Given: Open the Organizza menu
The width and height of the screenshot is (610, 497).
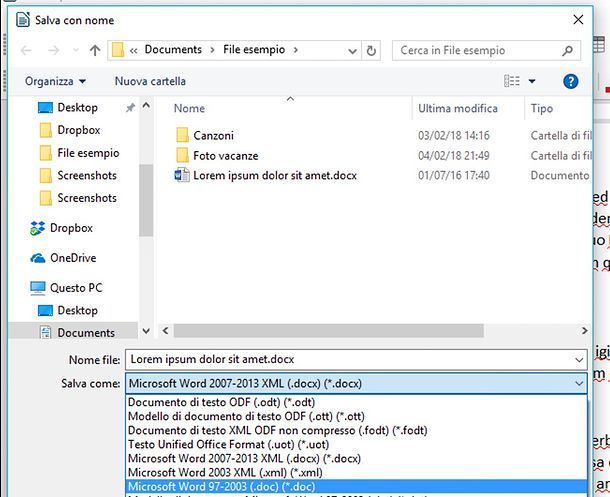Looking at the screenshot, I should 55,81.
